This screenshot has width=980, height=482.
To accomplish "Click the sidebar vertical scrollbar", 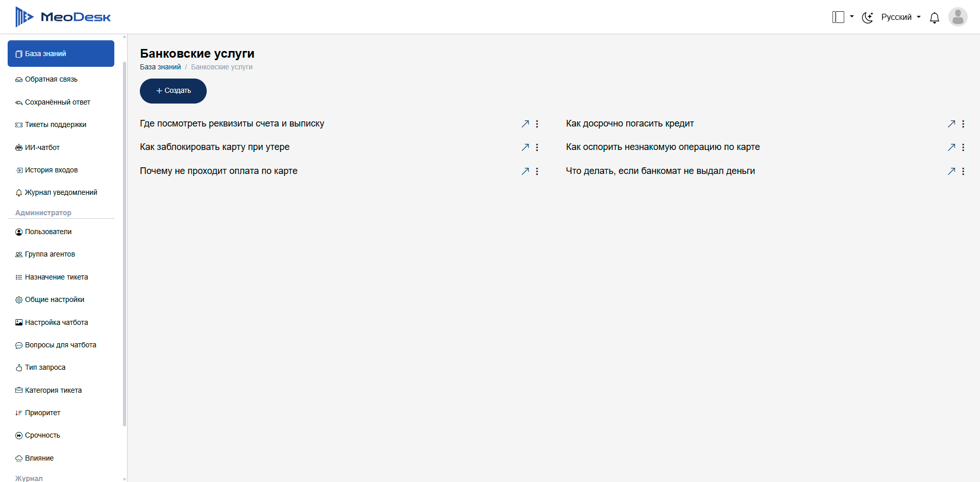I will pyautogui.click(x=125, y=244).
